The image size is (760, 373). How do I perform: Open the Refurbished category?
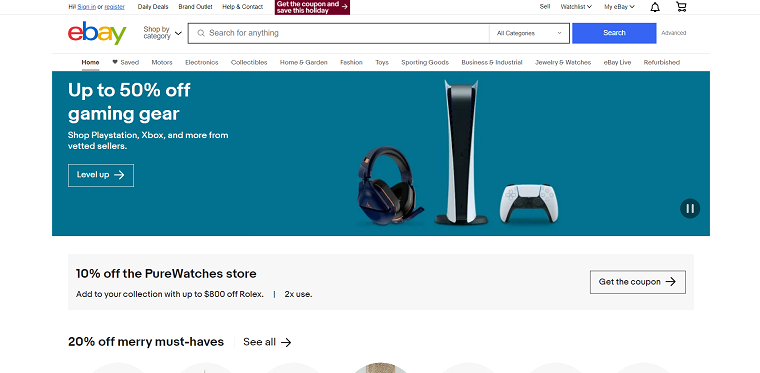(x=662, y=62)
